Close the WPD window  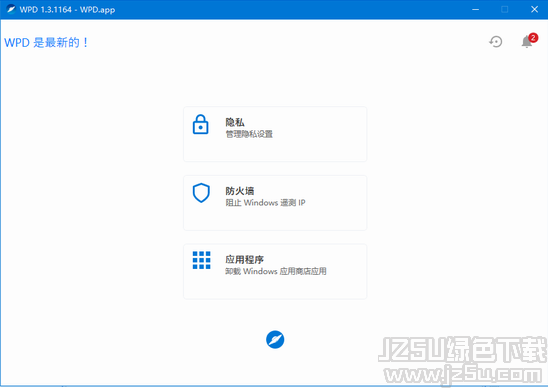coord(534,9)
